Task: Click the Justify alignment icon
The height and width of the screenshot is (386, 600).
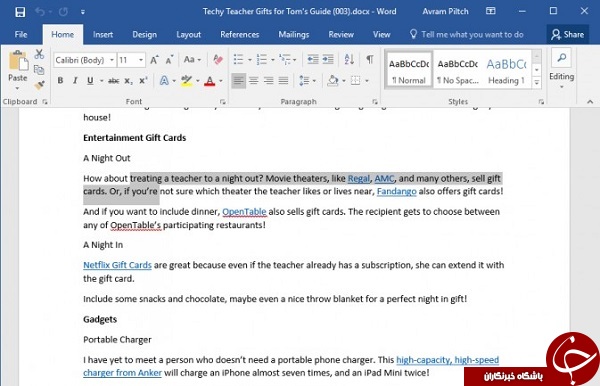Action: [x=284, y=81]
